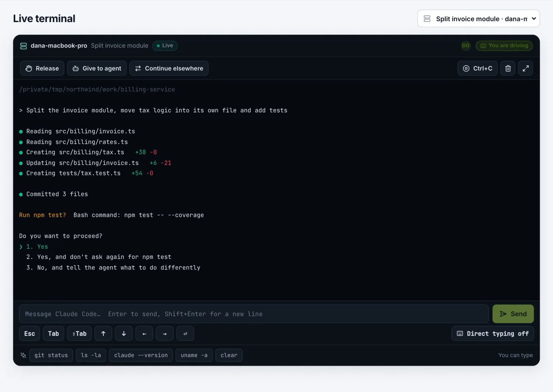The image size is (553, 392).
Task: Click the Creating src/billing/tax.ts line
Action: click(x=88, y=153)
